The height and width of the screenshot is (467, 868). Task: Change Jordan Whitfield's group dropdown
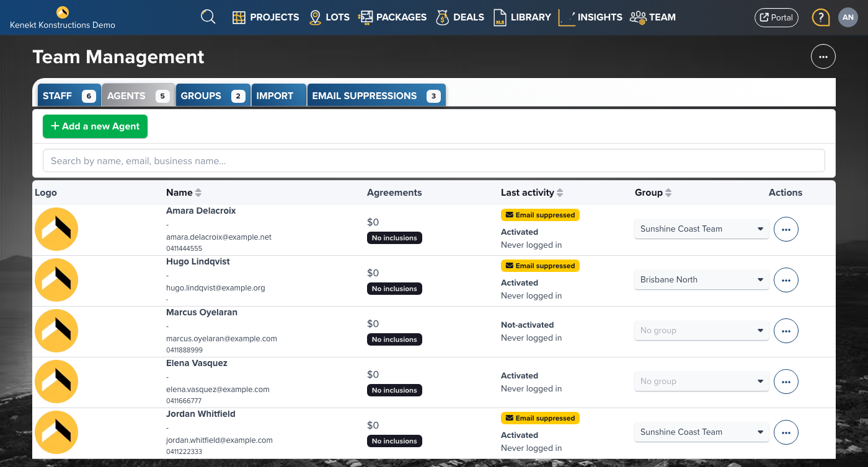point(702,432)
